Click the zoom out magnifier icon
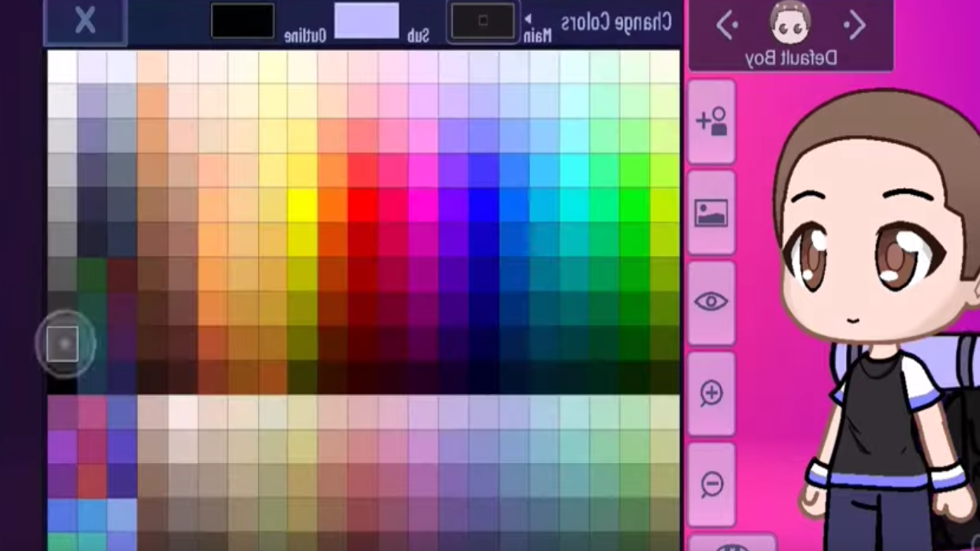The width and height of the screenshot is (980, 551). coord(712,484)
